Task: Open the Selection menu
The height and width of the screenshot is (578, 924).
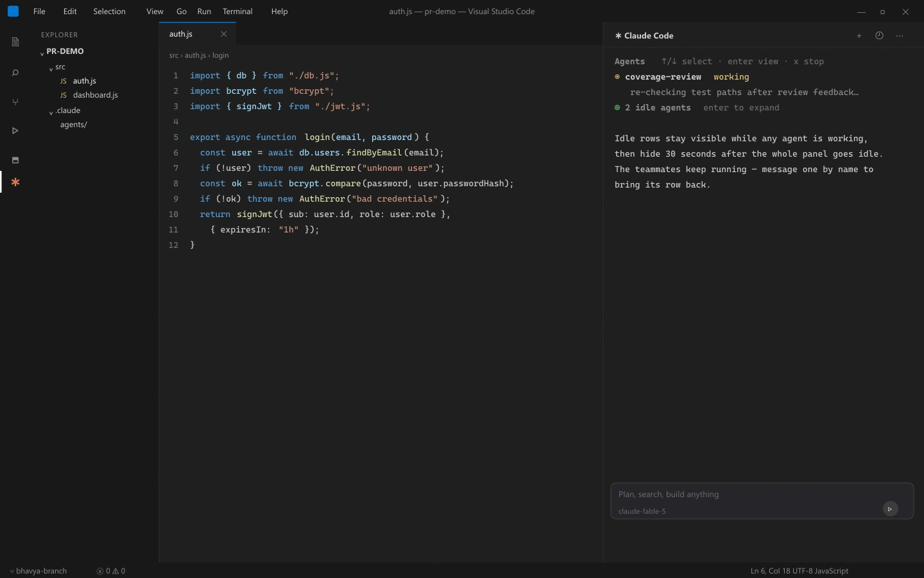Action: pyautogui.click(x=109, y=12)
